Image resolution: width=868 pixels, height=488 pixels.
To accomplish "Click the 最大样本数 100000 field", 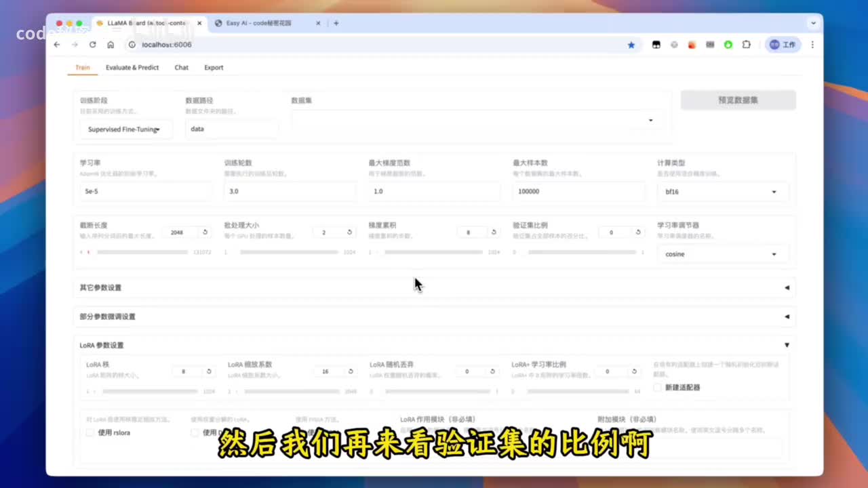I will point(579,192).
